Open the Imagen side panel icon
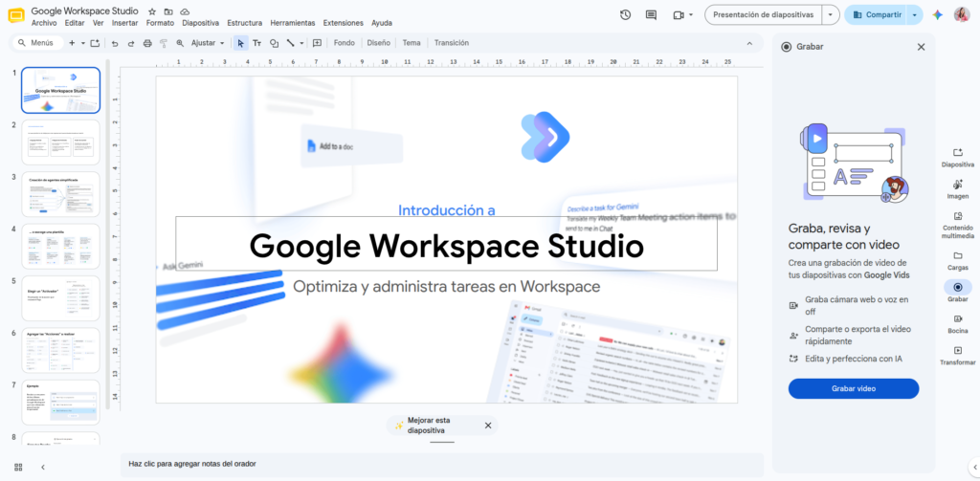Screen dimensions: 980x481 (x=957, y=190)
